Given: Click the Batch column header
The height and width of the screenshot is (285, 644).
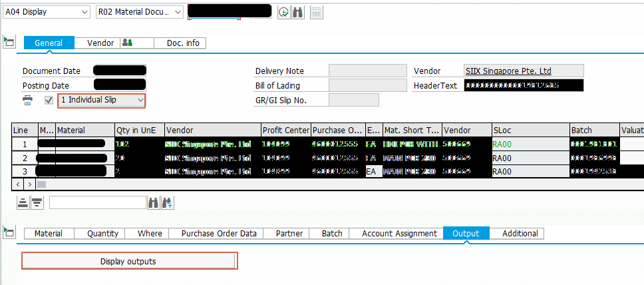Looking at the screenshot, I should coord(594,130).
